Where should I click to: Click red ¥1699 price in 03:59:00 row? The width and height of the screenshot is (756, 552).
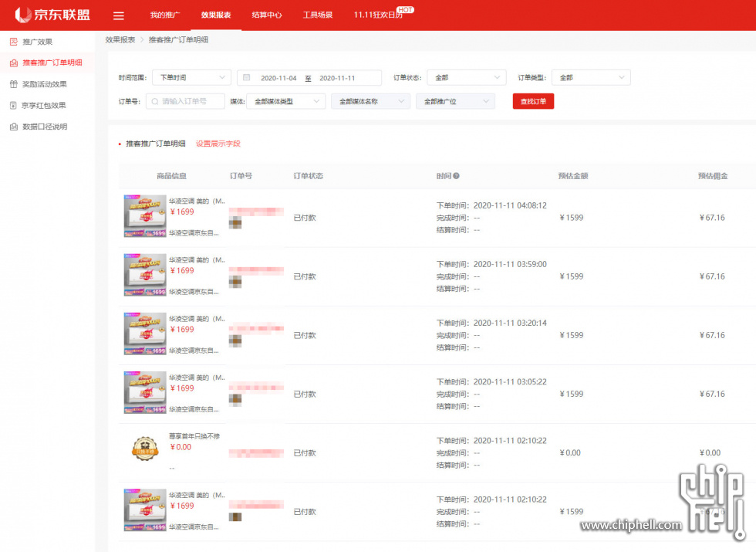point(182,271)
